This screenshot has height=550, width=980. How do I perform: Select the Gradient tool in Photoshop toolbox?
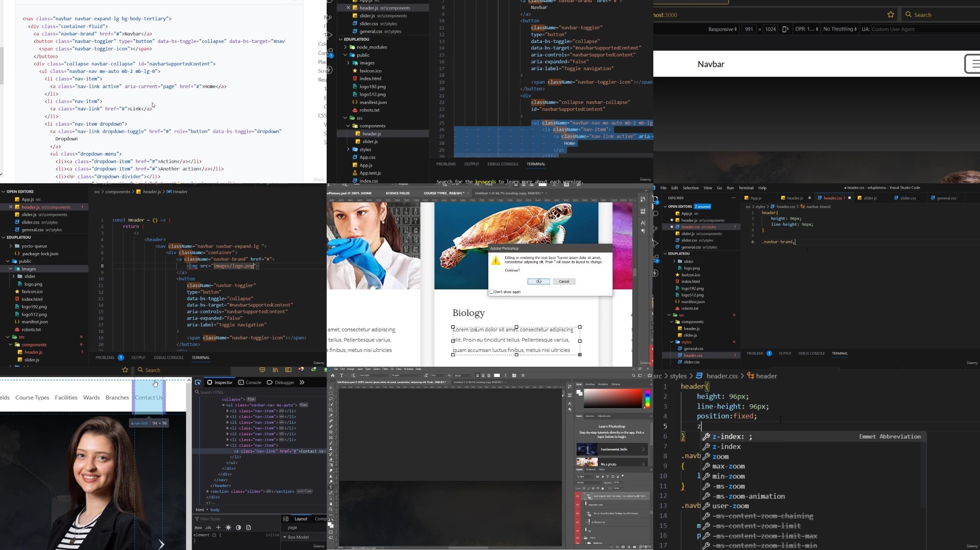coord(330,465)
